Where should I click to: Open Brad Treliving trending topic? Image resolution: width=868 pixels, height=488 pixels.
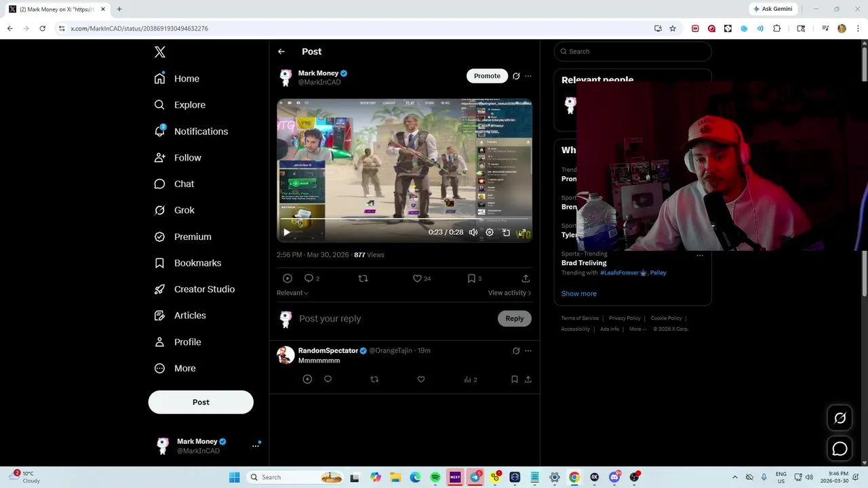tap(584, 263)
